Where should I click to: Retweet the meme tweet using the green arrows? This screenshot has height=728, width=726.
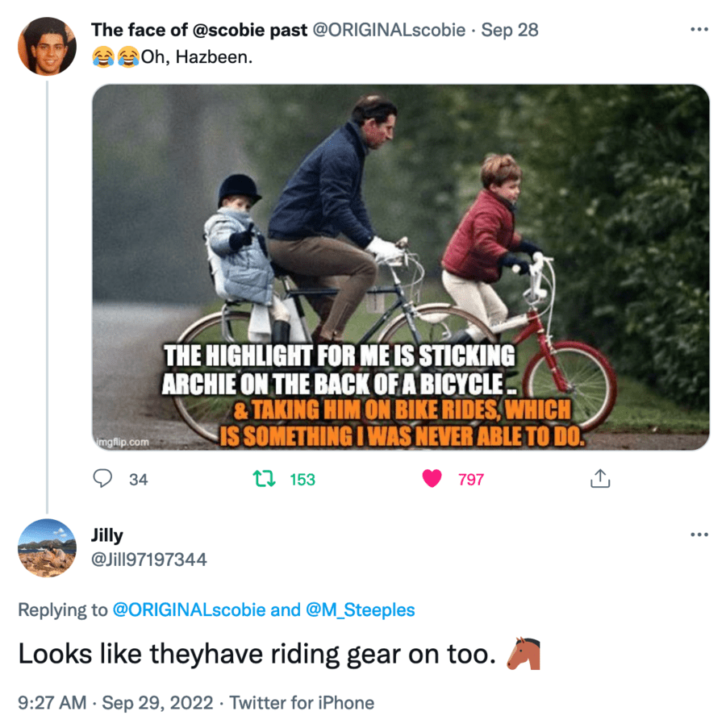(x=264, y=479)
